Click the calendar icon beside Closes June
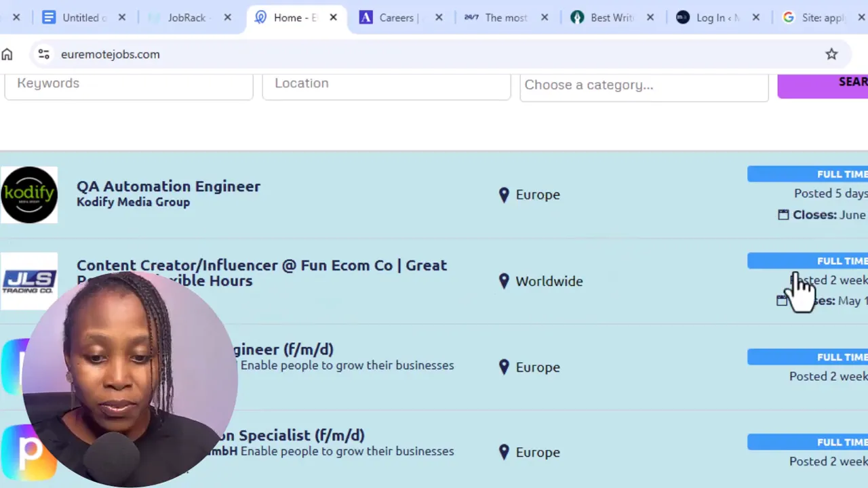This screenshot has height=488, width=868. pyautogui.click(x=783, y=215)
